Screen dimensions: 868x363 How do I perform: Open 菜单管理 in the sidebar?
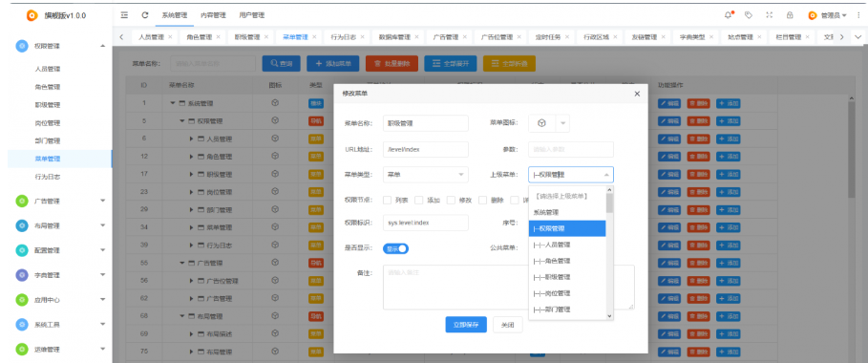pos(47,160)
